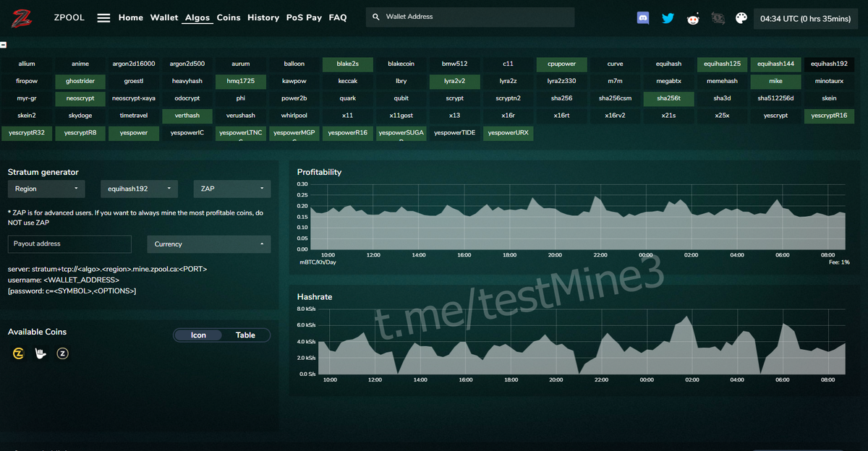Select the cpupower algorithm
868x451 pixels.
[x=562, y=64]
